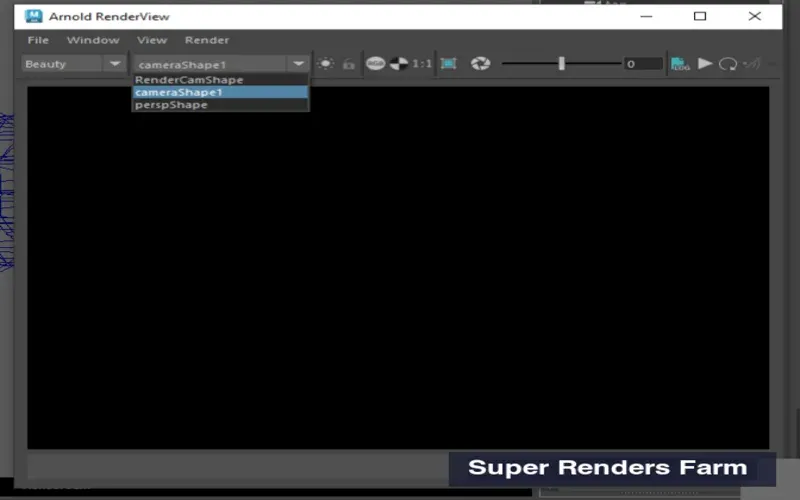The width and height of the screenshot is (800, 500).
Task: Open the File menu
Action: click(38, 40)
